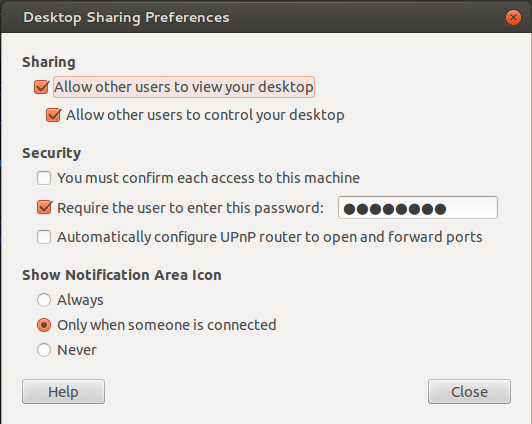Enable the UPnP router configuration checkbox
Viewport: 532px width, 424px height.
coord(44,237)
